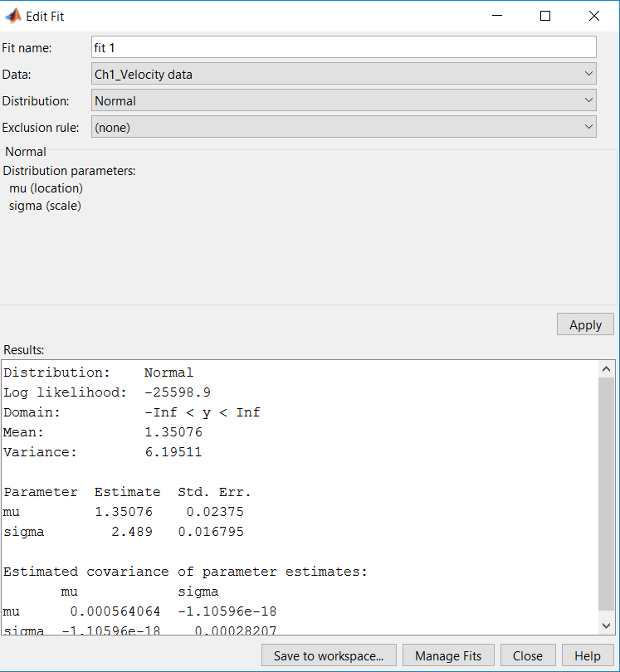Open the Data dropdown showing Ch1_Velocity data
The image size is (620, 672).
pos(344,74)
